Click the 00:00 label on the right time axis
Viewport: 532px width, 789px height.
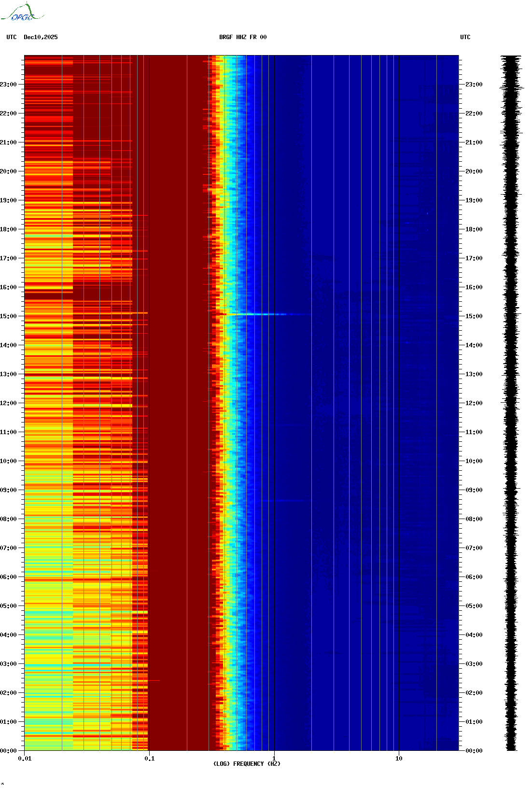click(474, 751)
